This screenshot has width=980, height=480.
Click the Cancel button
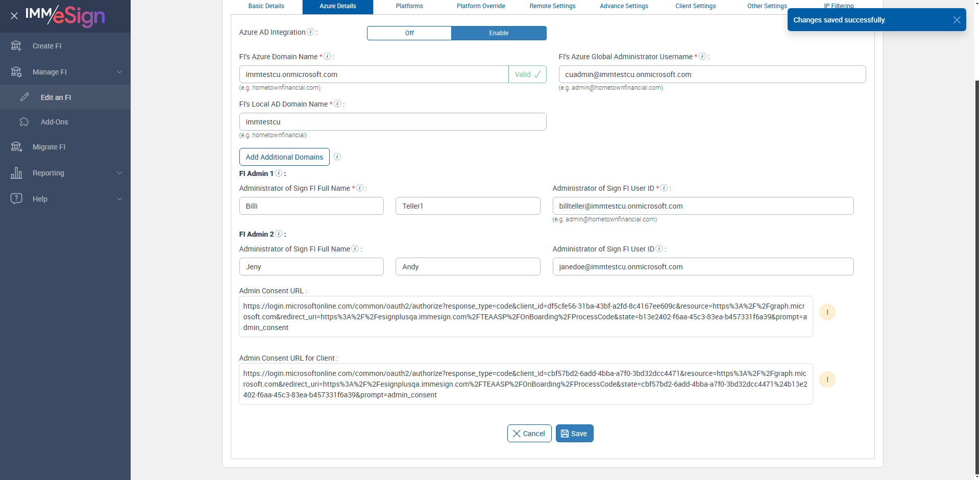529,434
